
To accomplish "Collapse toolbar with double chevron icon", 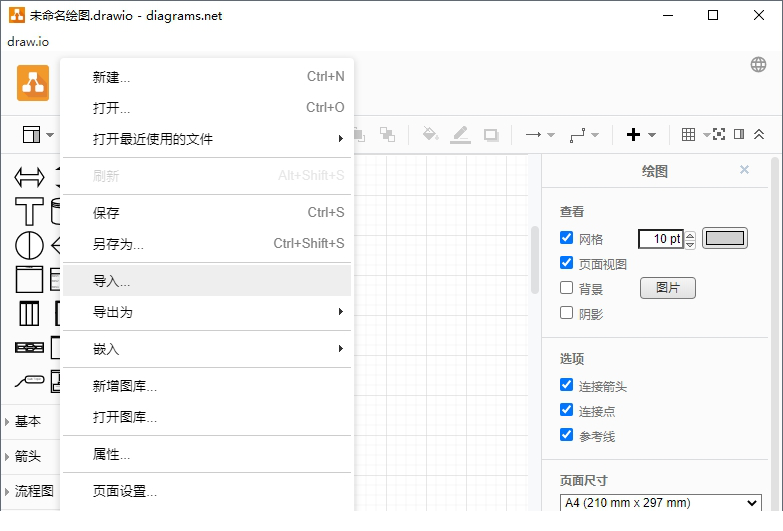I will pyautogui.click(x=759, y=134).
